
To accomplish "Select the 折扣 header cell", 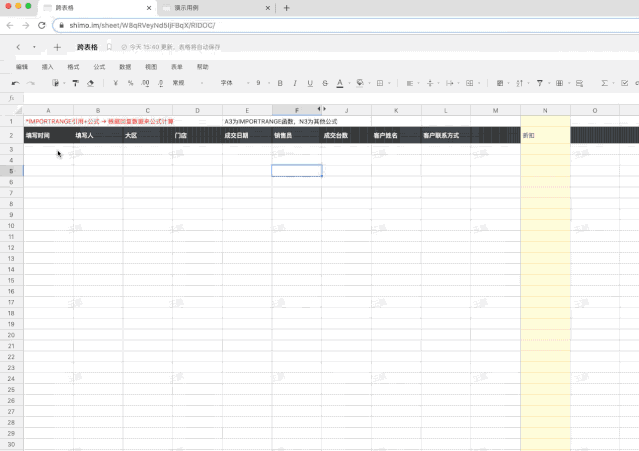I will tap(545, 135).
